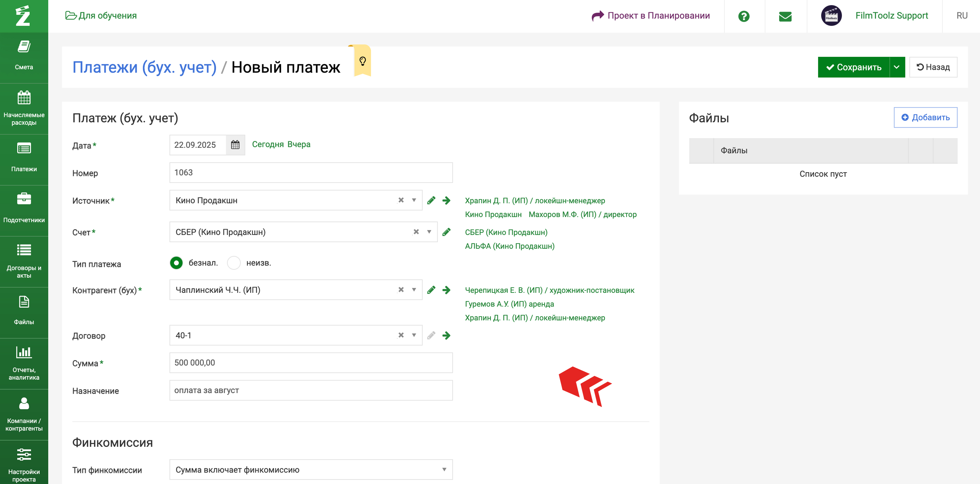This screenshot has width=980, height=484.
Task: Click the green arrow next to Контрагент
Action: [446, 290]
